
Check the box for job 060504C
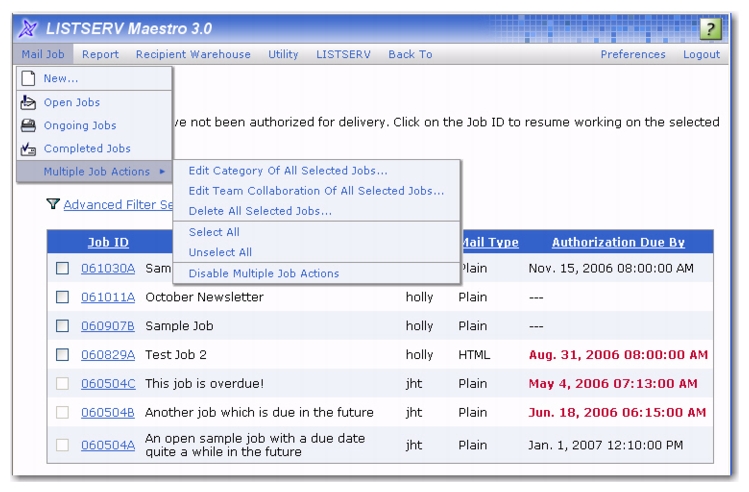pyautogui.click(x=62, y=384)
